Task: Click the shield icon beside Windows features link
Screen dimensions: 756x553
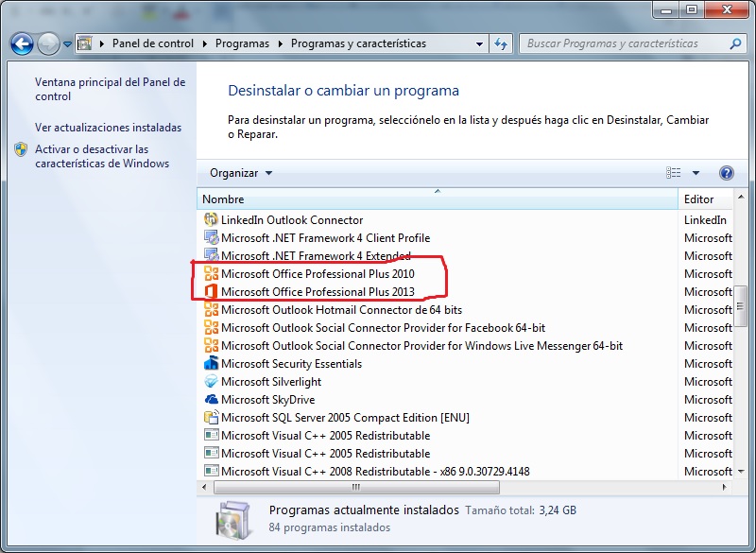Action: point(21,149)
